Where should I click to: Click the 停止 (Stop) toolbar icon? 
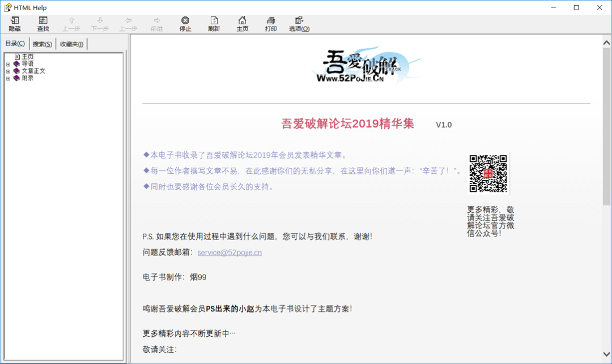(x=184, y=23)
